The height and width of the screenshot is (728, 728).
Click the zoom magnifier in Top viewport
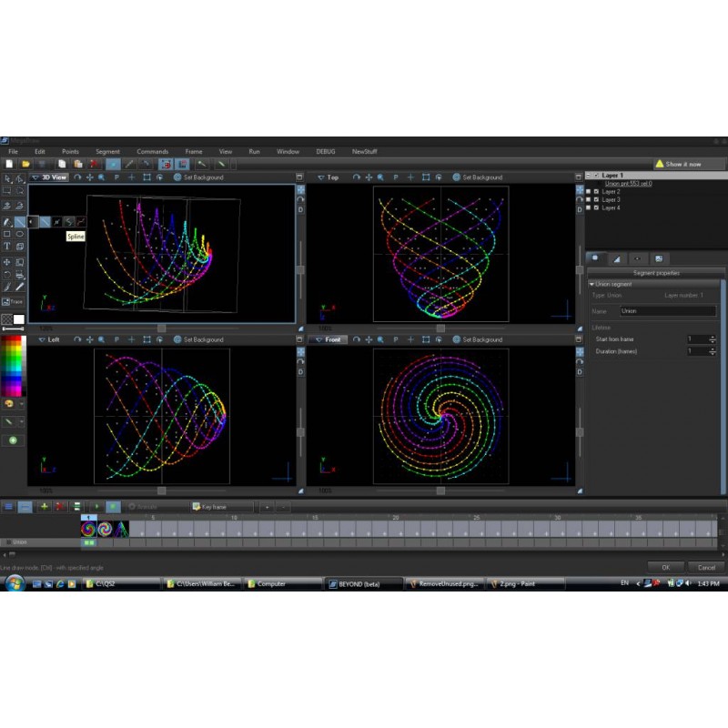(x=380, y=177)
